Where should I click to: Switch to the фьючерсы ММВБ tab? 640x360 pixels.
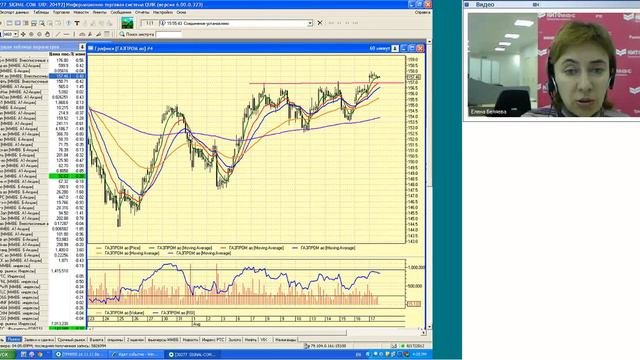(163, 340)
